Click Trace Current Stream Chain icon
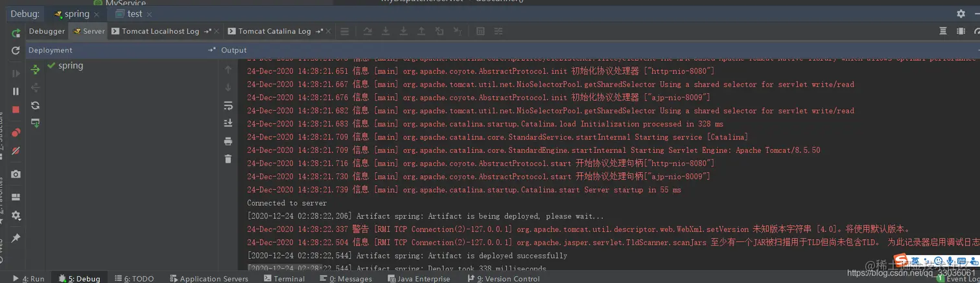980x283 pixels. coord(498,31)
